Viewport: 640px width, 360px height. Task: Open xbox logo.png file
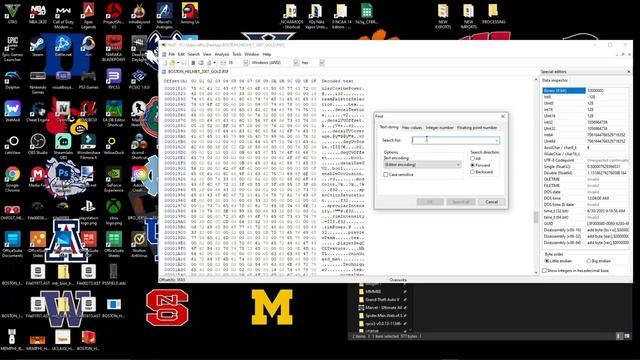113,212
